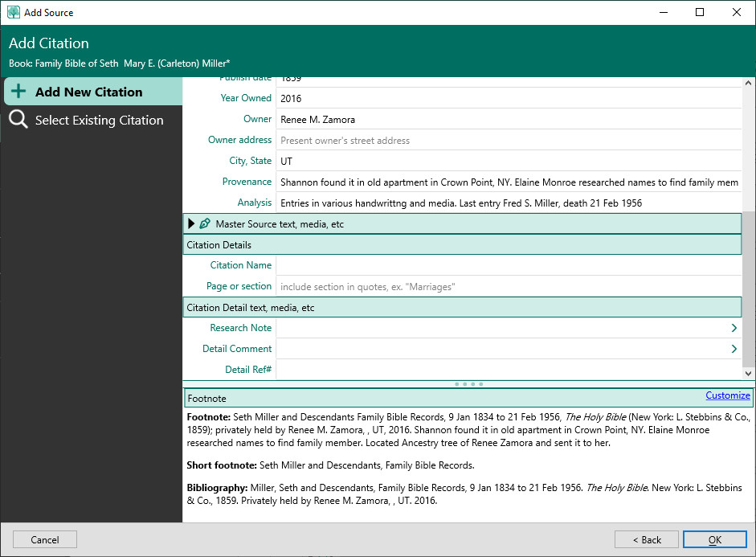Click the RootsMagic app icon in title bar

click(14, 12)
